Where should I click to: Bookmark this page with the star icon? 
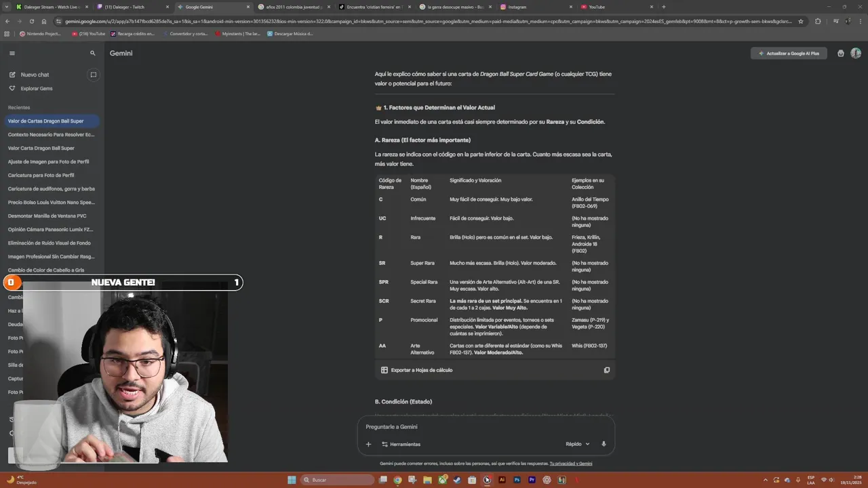(x=801, y=21)
